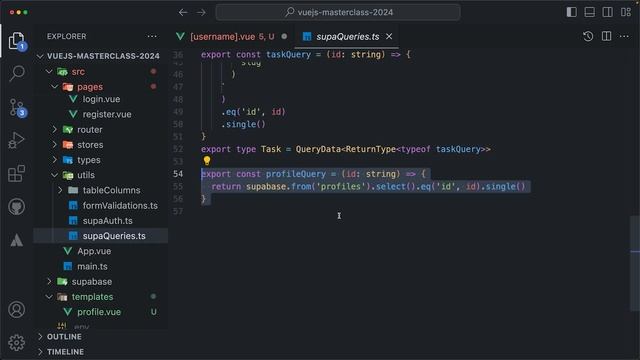
Task: Toggle the secondary side bar layout icon
Action: click(x=607, y=12)
